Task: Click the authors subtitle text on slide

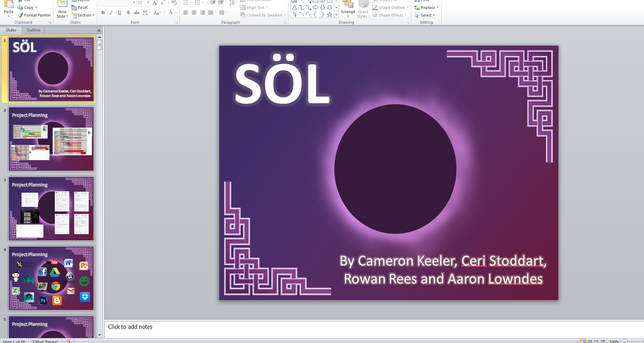Action: point(443,270)
